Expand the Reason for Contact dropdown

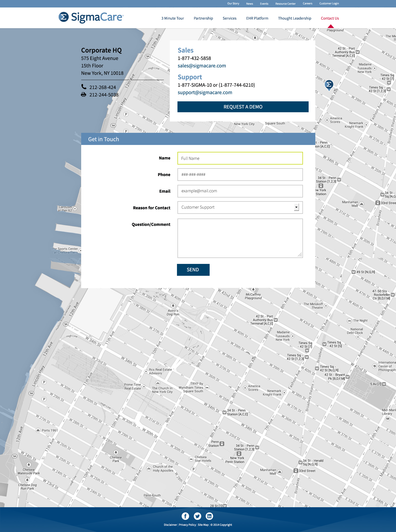(296, 207)
